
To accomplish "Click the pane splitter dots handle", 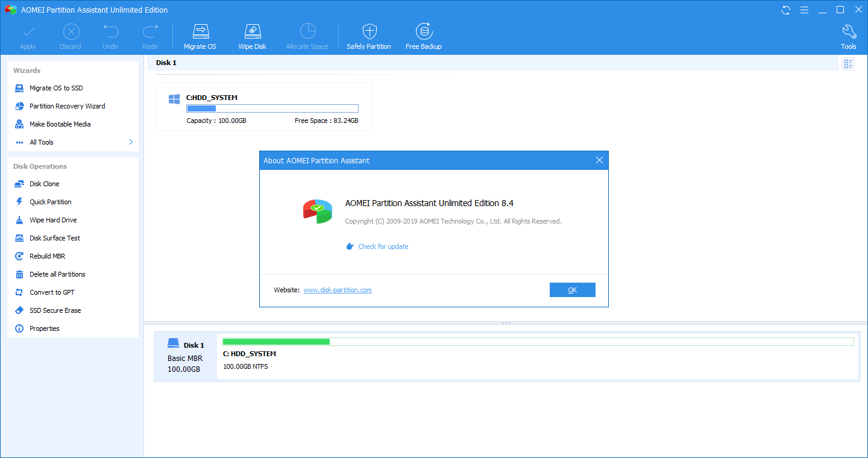I will coord(506,323).
